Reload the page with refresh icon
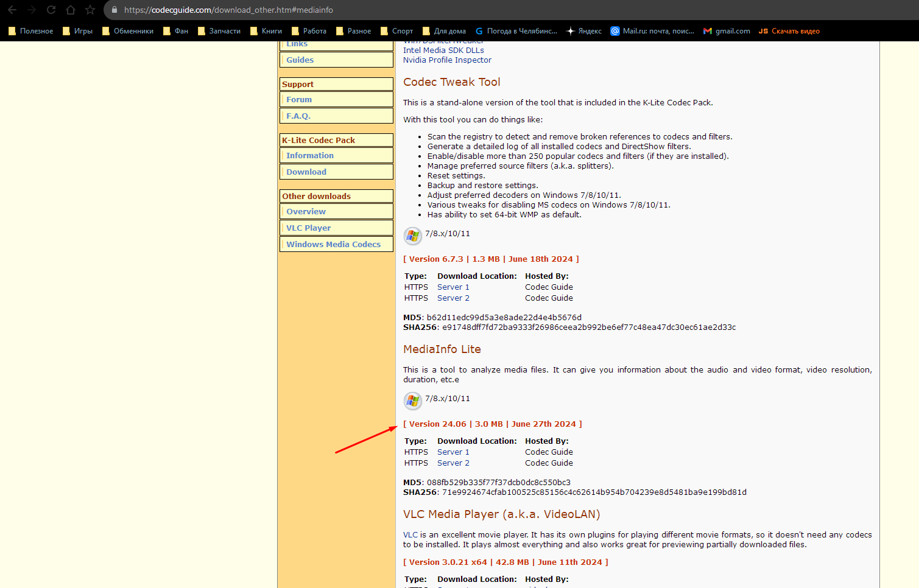919x588 pixels. [x=51, y=10]
